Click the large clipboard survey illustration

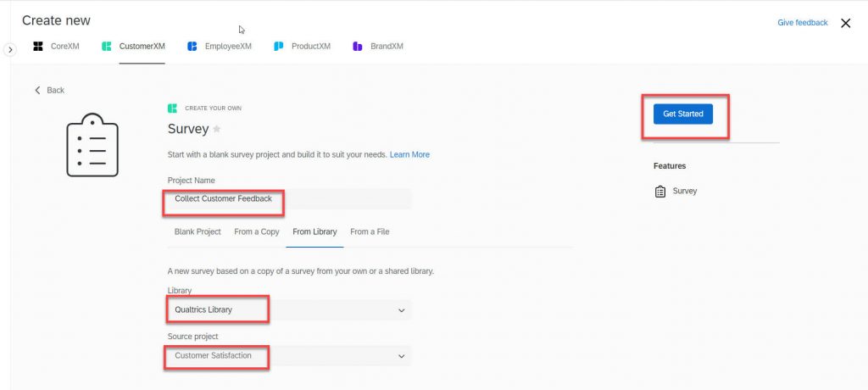point(92,145)
